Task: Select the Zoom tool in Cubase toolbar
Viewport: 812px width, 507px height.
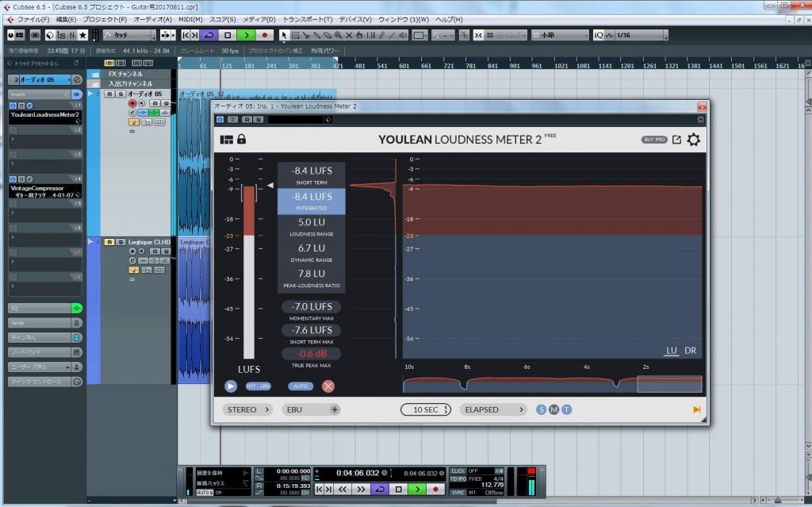Action: 339,36
